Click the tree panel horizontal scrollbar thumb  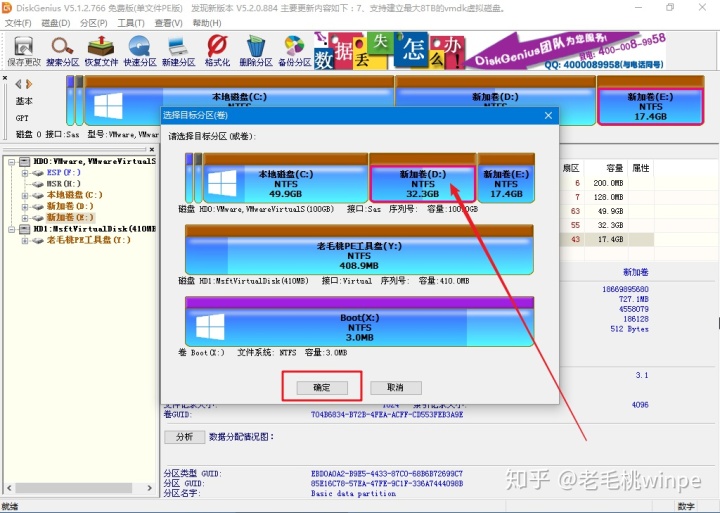74,488
